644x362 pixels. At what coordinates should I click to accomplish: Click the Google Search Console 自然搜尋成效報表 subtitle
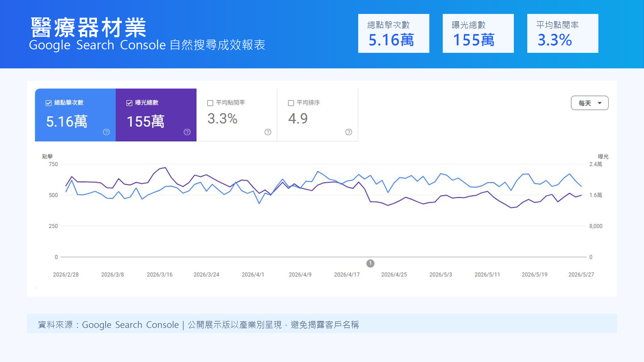click(x=147, y=45)
